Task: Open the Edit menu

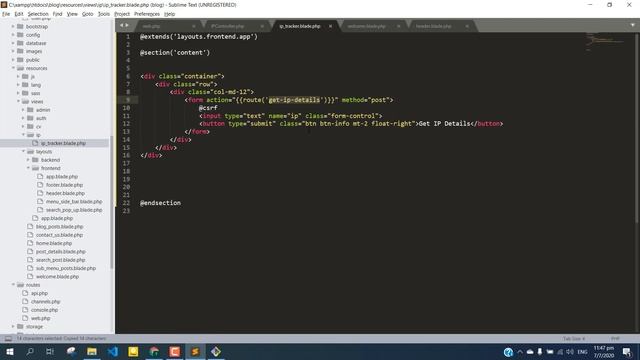Action: point(19,14)
